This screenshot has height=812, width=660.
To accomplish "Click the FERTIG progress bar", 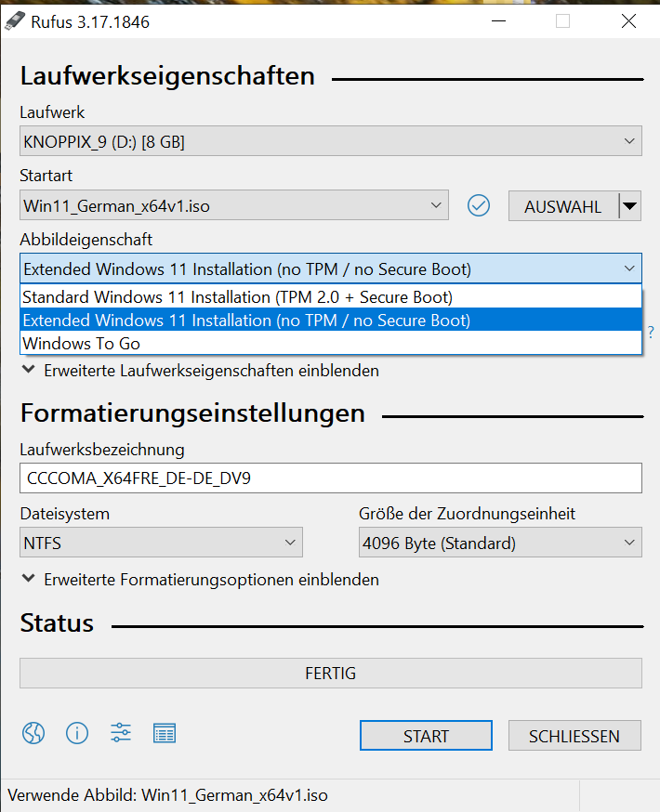I will 331,673.
